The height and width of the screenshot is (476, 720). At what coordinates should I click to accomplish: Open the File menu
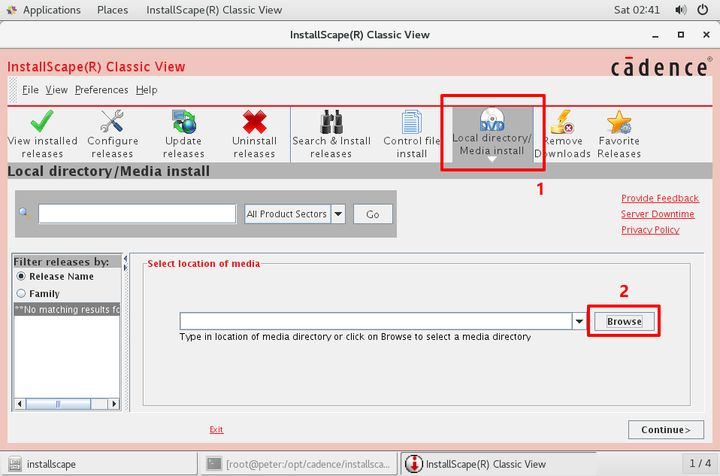click(31, 90)
